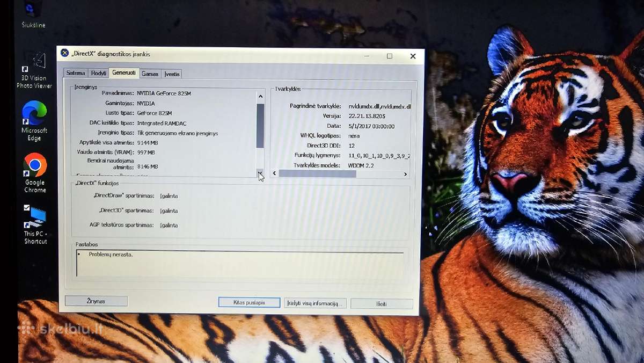Image resolution: width=644 pixels, height=363 pixels.
Task: Open the This PC - Shortcut icon
Action: (35, 224)
